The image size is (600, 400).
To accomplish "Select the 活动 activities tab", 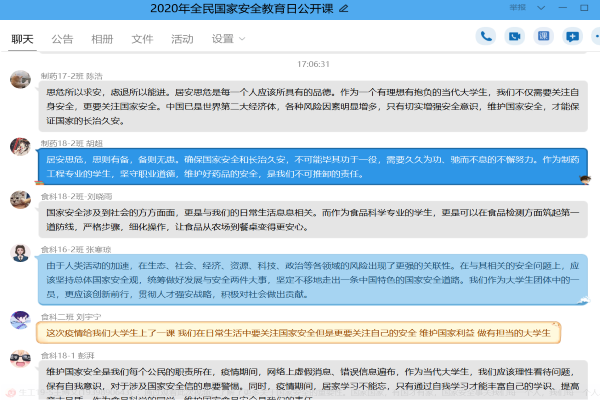I will coord(182,39).
